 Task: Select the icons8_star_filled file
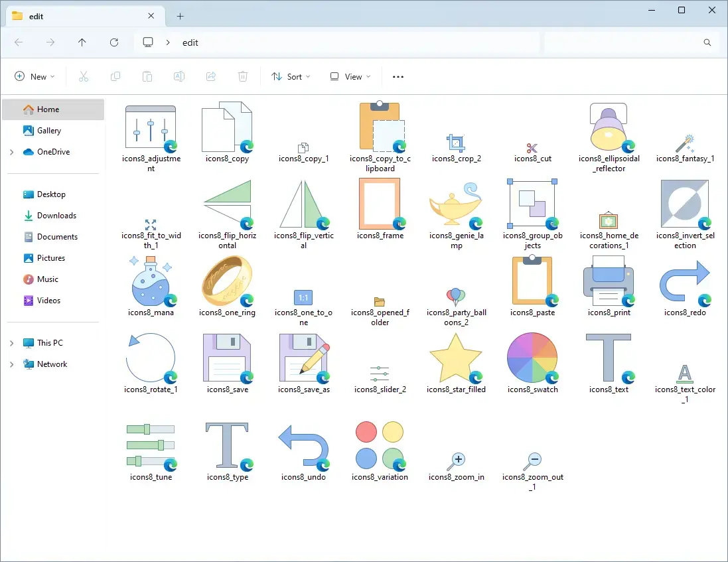tap(456, 358)
